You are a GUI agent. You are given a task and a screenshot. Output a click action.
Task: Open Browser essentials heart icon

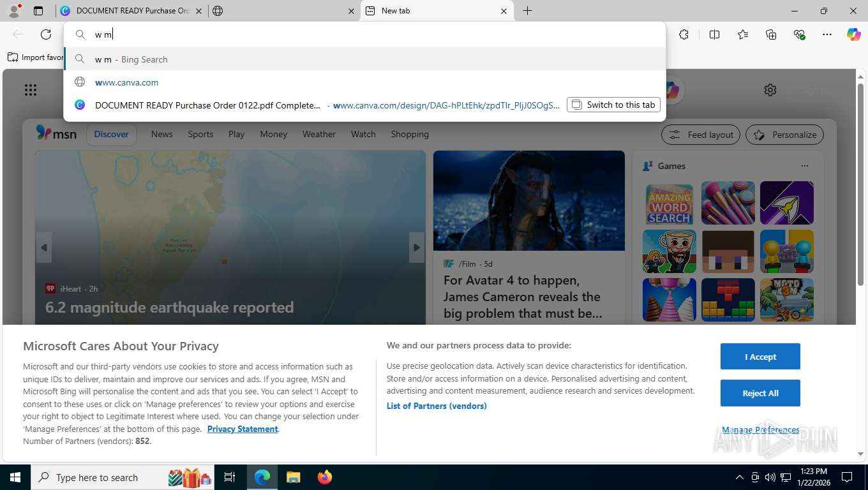pos(799,34)
